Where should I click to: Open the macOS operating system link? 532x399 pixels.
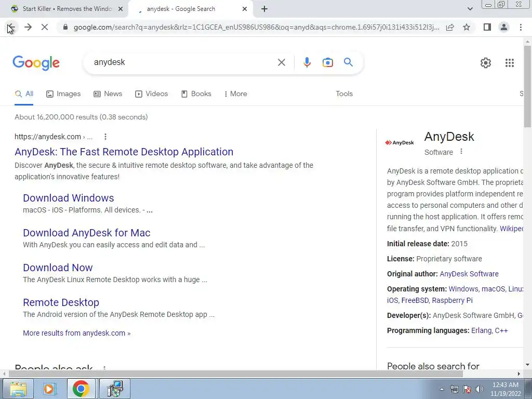pyautogui.click(x=493, y=289)
